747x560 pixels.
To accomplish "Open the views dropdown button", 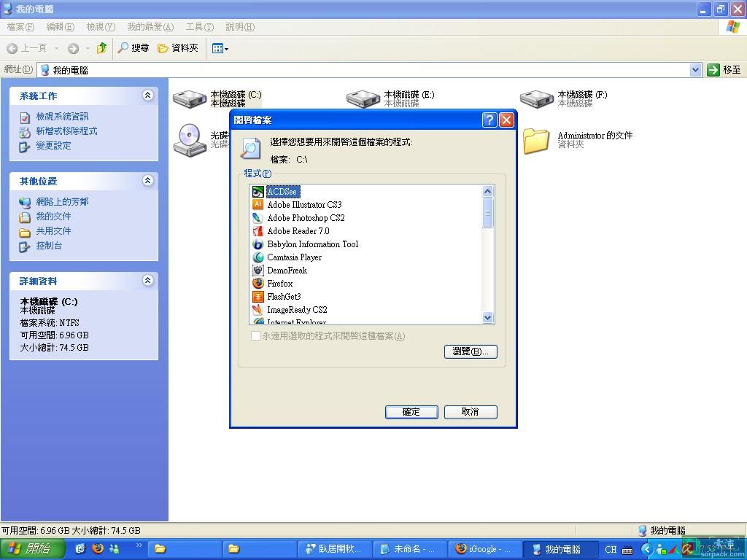I will (220, 48).
